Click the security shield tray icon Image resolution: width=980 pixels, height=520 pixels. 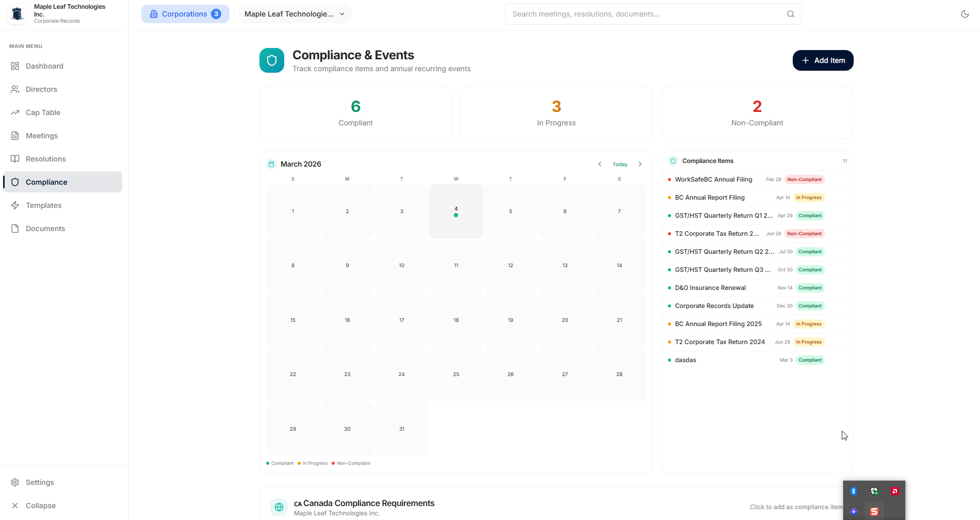(874, 491)
